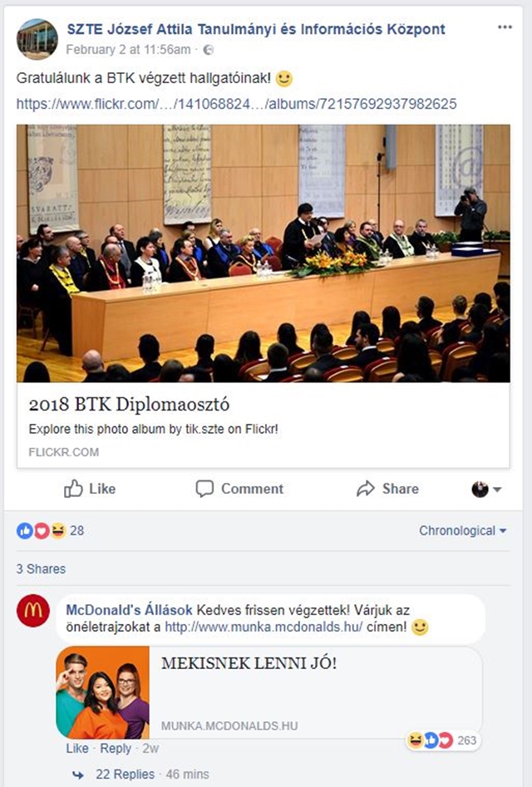The width and height of the screenshot is (532, 787).
Task: Expand the 22 Replies thread
Action: [125, 775]
